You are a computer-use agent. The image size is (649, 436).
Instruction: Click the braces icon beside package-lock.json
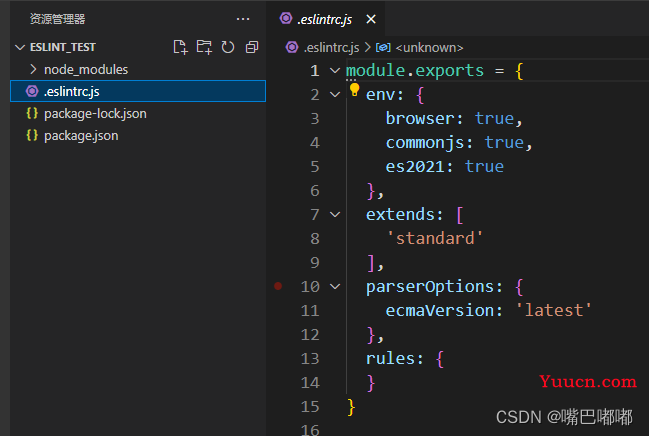coord(32,113)
